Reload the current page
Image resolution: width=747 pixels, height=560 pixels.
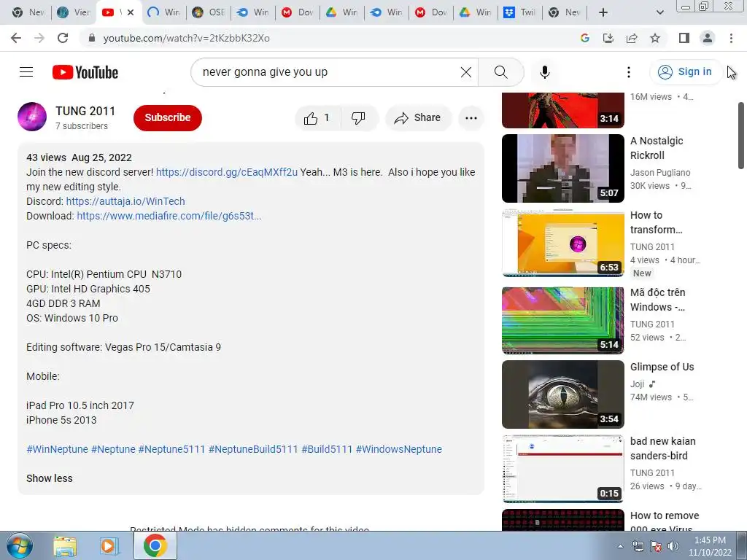pyautogui.click(x=63, y=38)
